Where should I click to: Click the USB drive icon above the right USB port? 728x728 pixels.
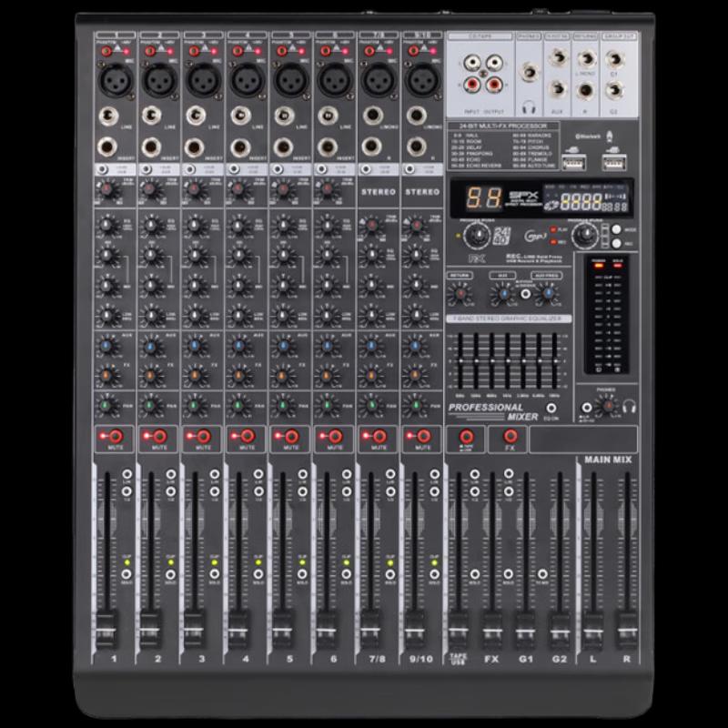coord(614,148)
